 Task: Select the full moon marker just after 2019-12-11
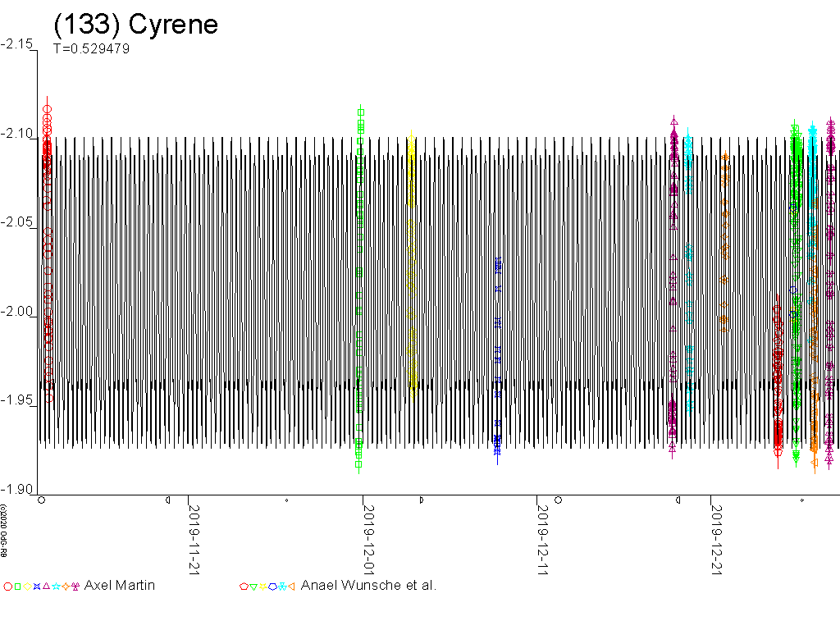[x=558, y=500]
